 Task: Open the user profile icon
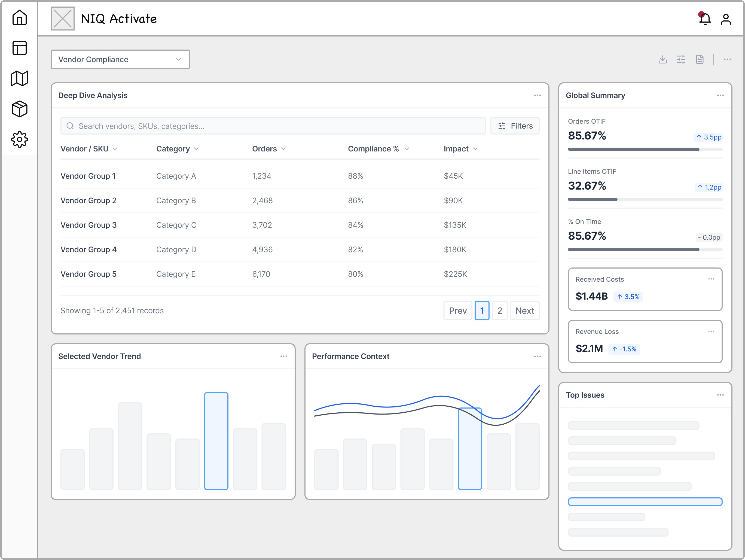click(726, 19)
